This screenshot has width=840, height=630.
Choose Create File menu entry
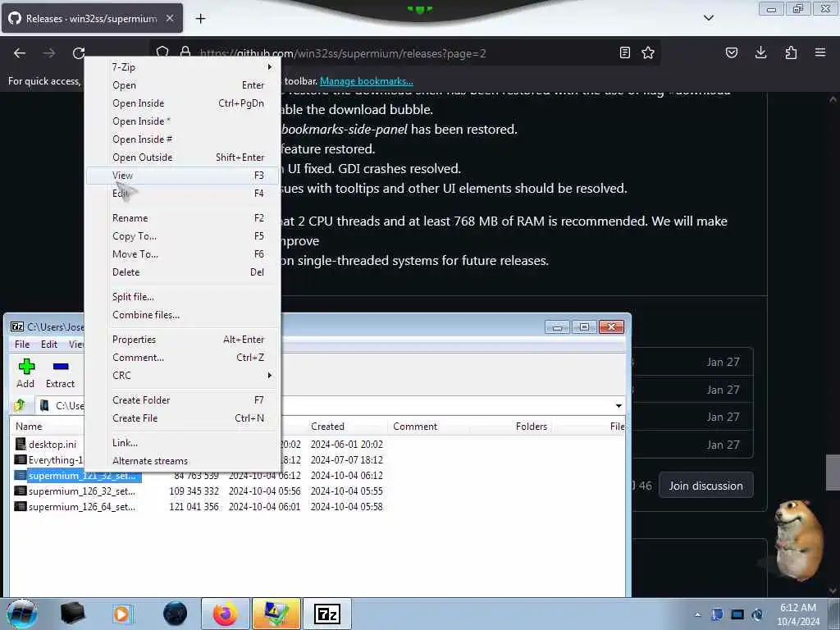point(183,418)
